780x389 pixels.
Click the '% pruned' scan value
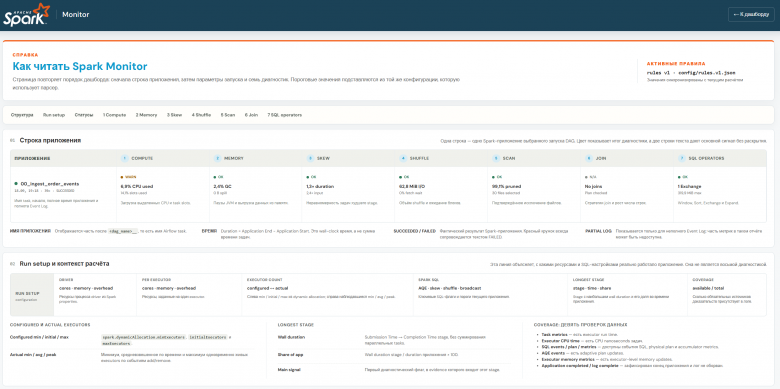coord(505,187)
